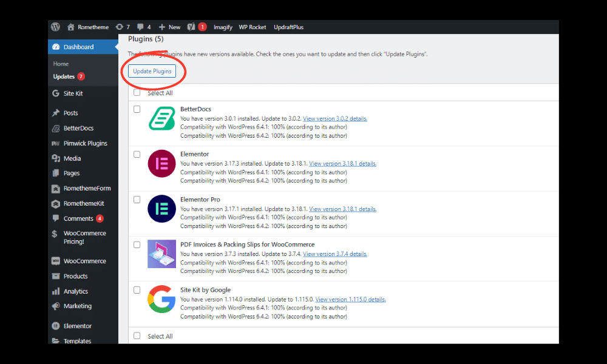
Task: Click the Site Kit Google G sidebar icon
Action: 56,93
